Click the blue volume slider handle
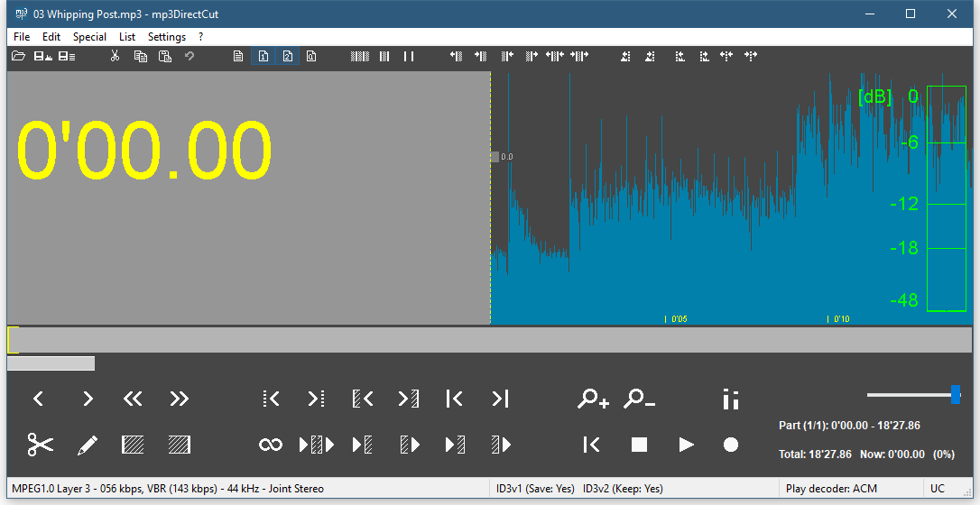The width and height of the screenshot is (980, 505). (955, 394)
